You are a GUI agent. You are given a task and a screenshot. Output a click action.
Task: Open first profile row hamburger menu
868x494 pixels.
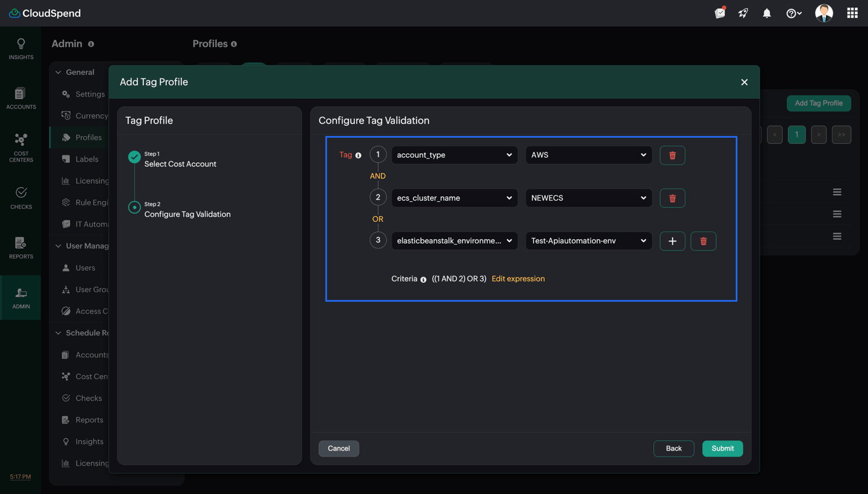click(x=837, y=192)
